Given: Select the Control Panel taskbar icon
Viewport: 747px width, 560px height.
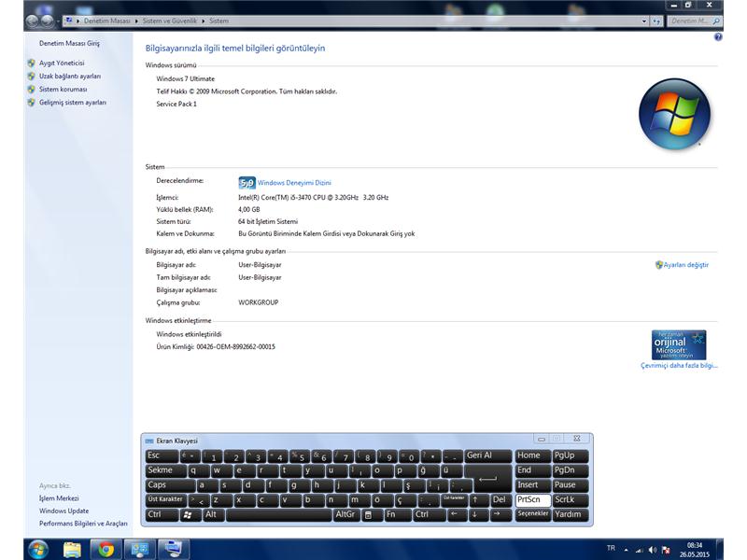Looking at the screenshot, I should click(x=139, y=550).
